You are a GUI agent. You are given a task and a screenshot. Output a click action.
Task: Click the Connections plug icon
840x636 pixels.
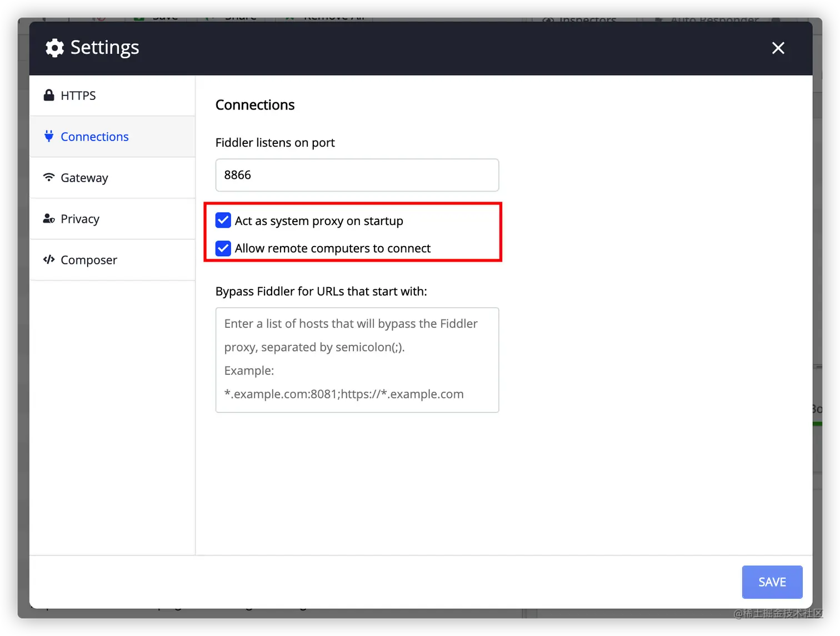tap(49, 136)
